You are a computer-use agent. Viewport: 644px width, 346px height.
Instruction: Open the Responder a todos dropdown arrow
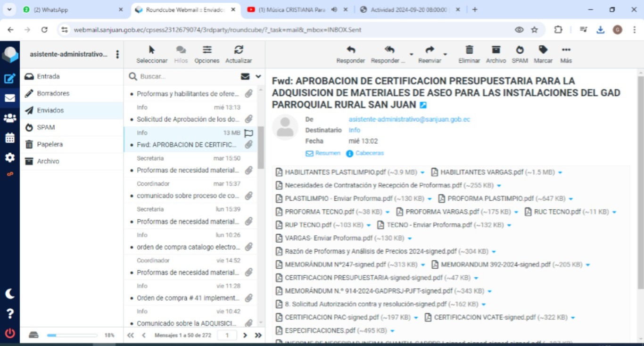411,54
